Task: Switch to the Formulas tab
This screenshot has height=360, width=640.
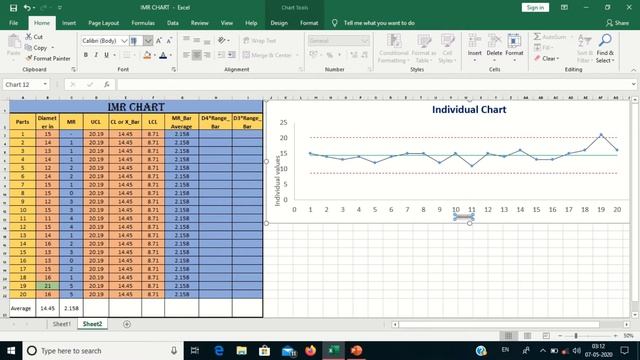Action: (143, 23)
